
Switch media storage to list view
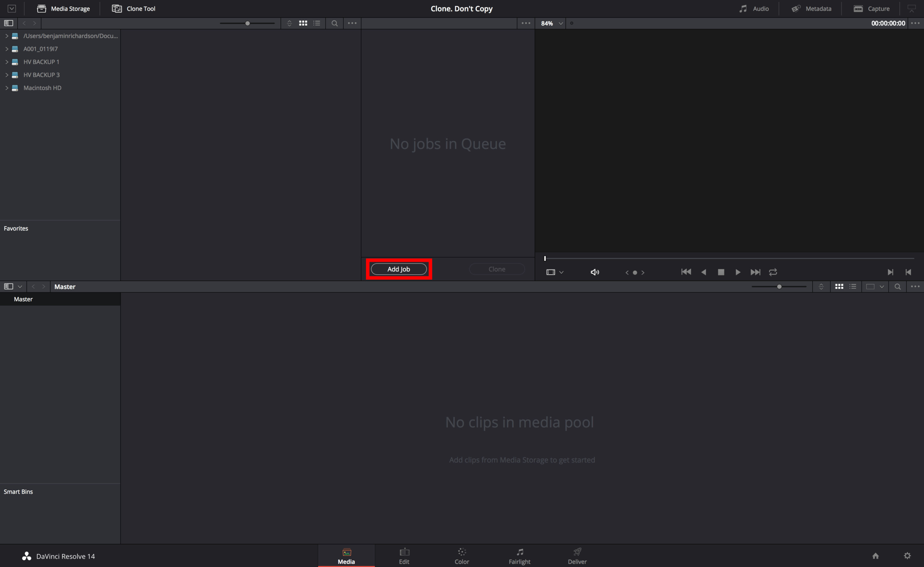(x=317, y=23)
